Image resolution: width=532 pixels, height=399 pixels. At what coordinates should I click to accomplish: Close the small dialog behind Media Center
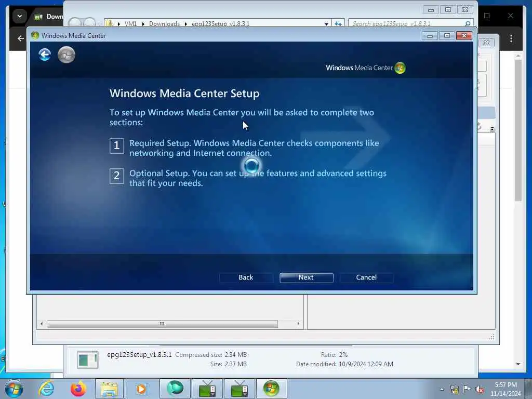(x=486, y=43)
